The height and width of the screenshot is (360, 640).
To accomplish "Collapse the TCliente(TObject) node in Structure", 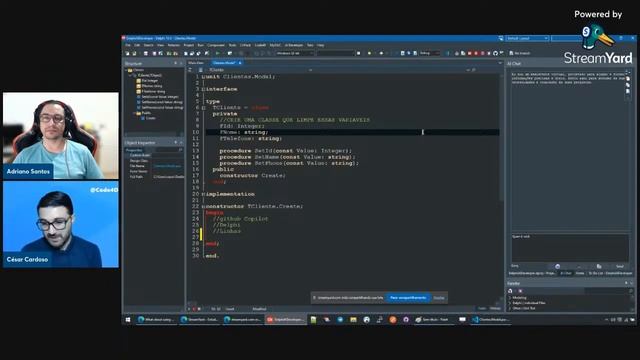I will coord(130,76).
